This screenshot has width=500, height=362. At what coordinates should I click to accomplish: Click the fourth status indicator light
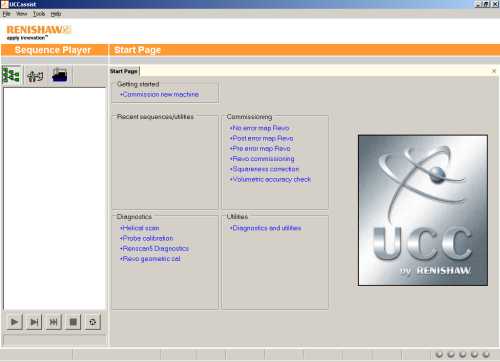click(474, 354)
